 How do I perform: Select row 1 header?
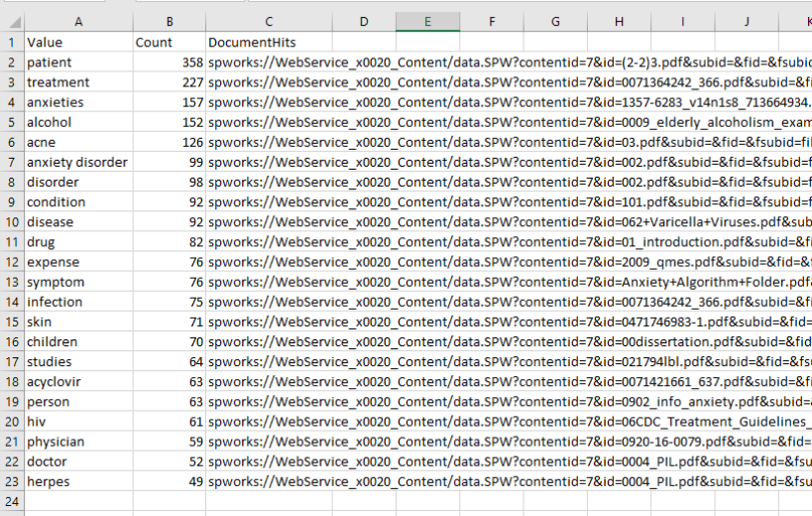pos(11,42)
